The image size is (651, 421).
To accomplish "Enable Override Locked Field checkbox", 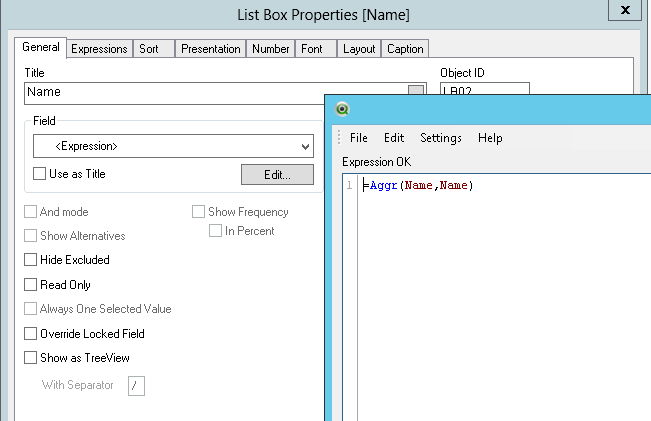I will (x=30, y=333).
